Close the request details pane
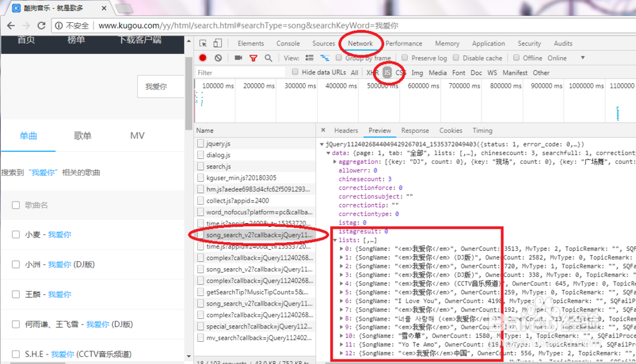Image resolution: width=636 pixels, height=364 pixels. click(323, 130)
